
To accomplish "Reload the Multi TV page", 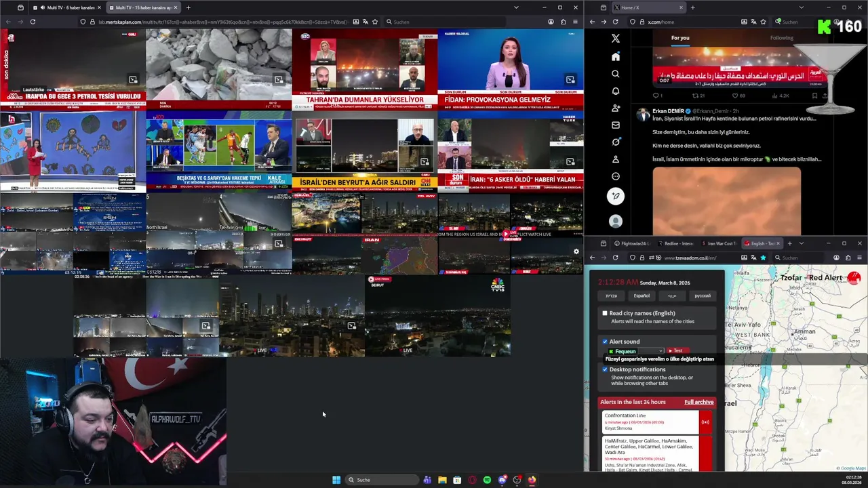I will [33, 22].
